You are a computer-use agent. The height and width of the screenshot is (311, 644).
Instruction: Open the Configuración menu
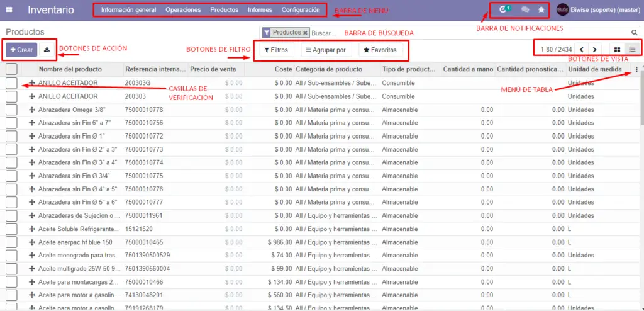[301, 10]
